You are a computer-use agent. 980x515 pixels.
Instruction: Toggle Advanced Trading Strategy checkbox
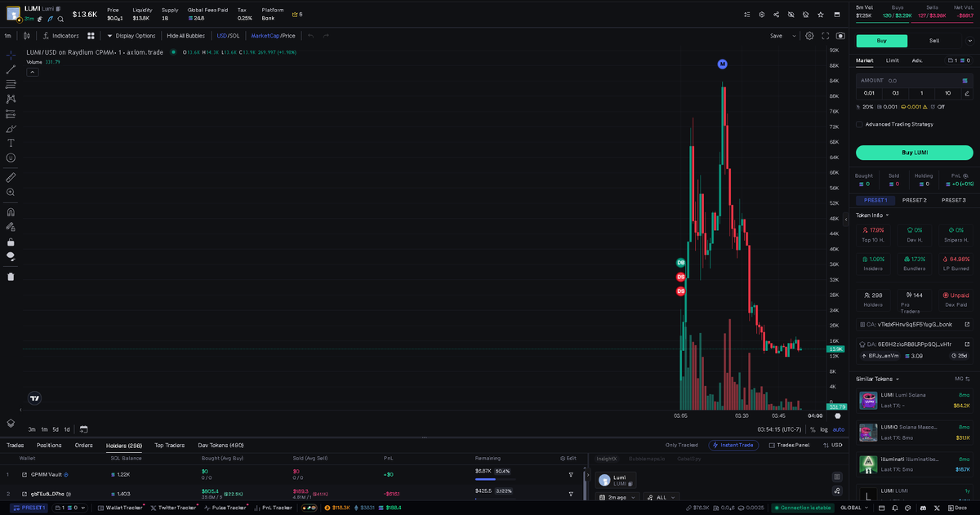point(859,124)
